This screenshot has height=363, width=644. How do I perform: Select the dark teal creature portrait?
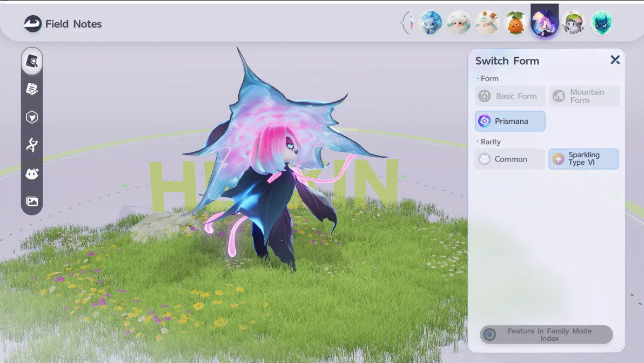click(602, 23)
